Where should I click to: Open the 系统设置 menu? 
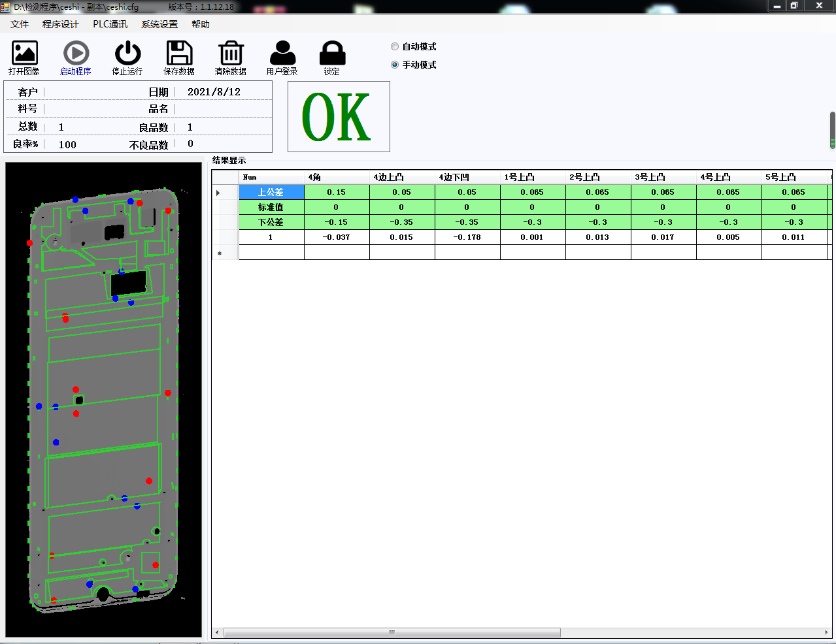click(159, 24)
